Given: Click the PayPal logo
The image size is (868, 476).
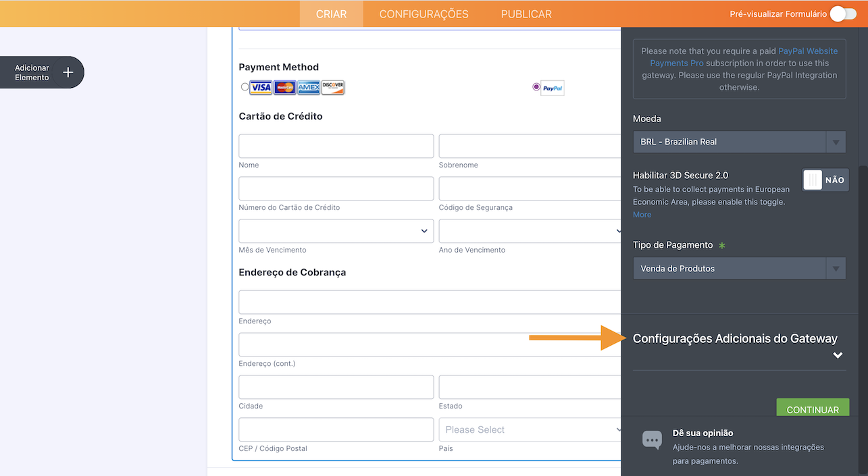Looking at the screenshot, I should click(553, 88).
